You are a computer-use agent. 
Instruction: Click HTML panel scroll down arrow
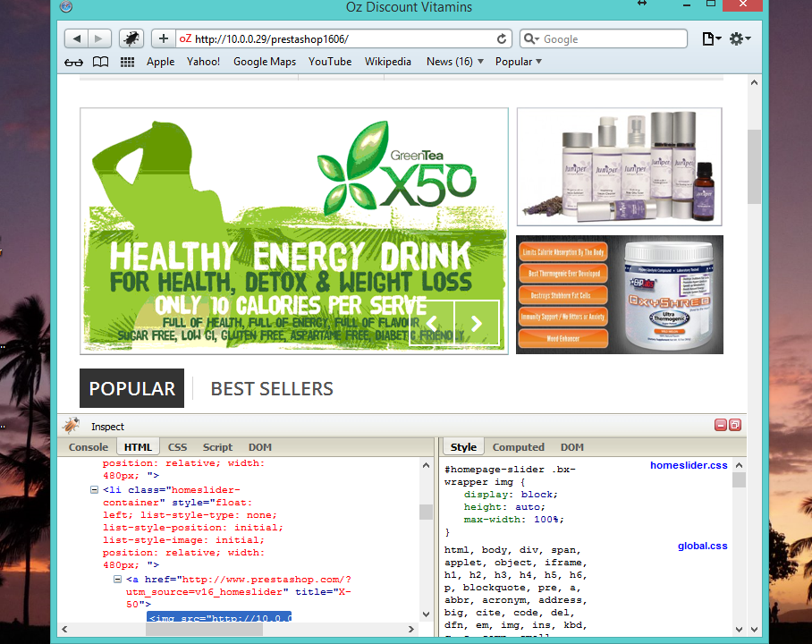(427, 614)
